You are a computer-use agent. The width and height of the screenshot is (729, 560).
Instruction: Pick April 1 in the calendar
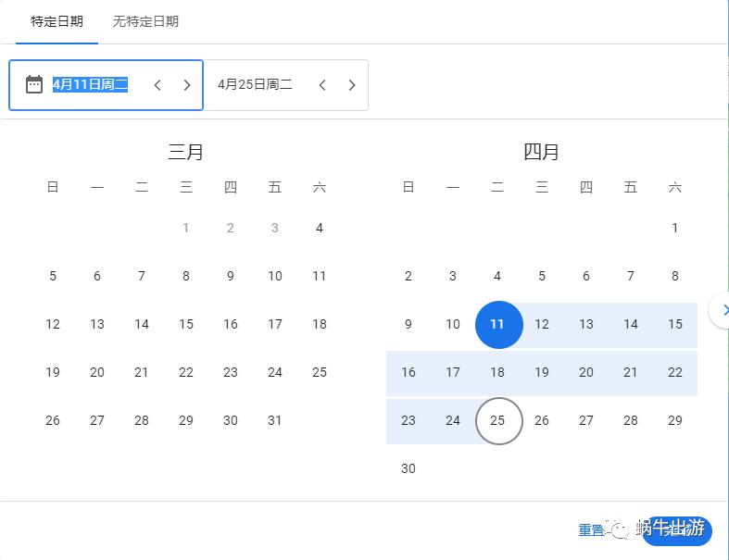pyautogui.click(x=675, y=228)
